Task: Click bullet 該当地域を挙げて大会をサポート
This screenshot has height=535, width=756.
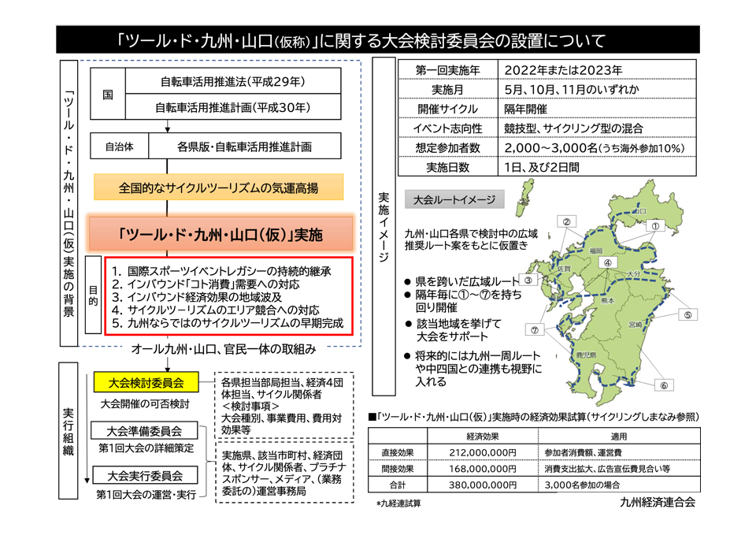Action: point(454,330)
